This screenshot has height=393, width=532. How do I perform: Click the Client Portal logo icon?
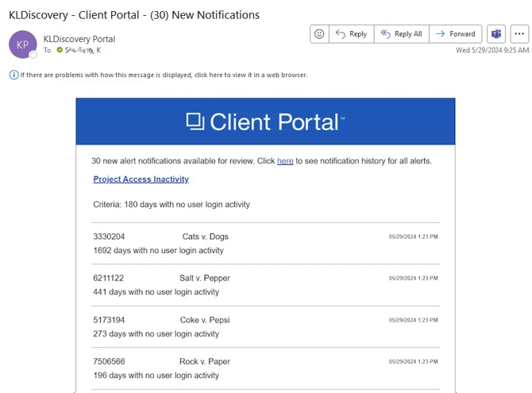195,121
